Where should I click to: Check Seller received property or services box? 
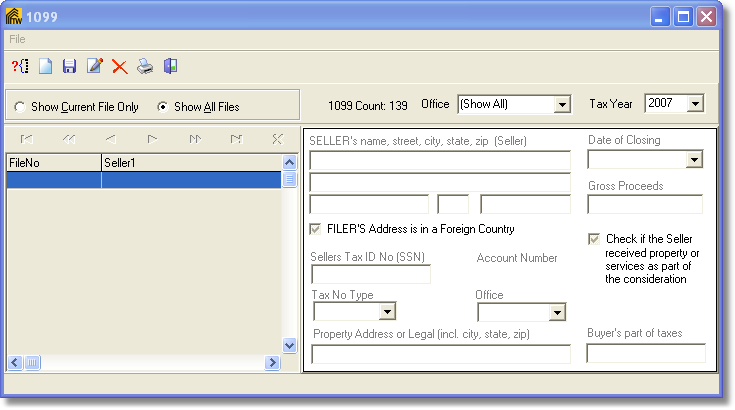coord(594,240)
